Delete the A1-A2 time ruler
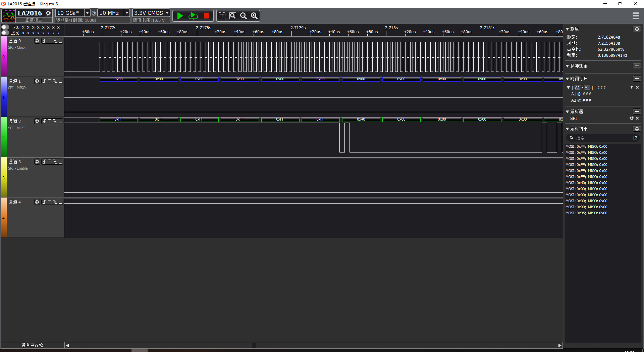Viewport: 644px width, 352px height. coord(637,87)
